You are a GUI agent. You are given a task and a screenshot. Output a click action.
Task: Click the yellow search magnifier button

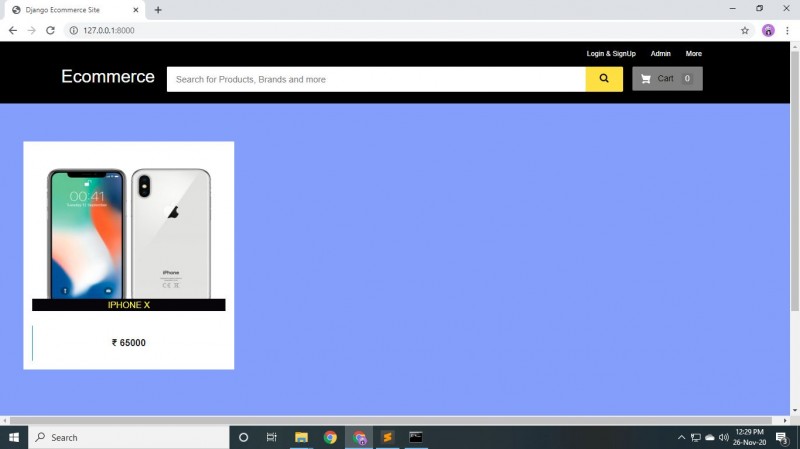tap(604, 79)
